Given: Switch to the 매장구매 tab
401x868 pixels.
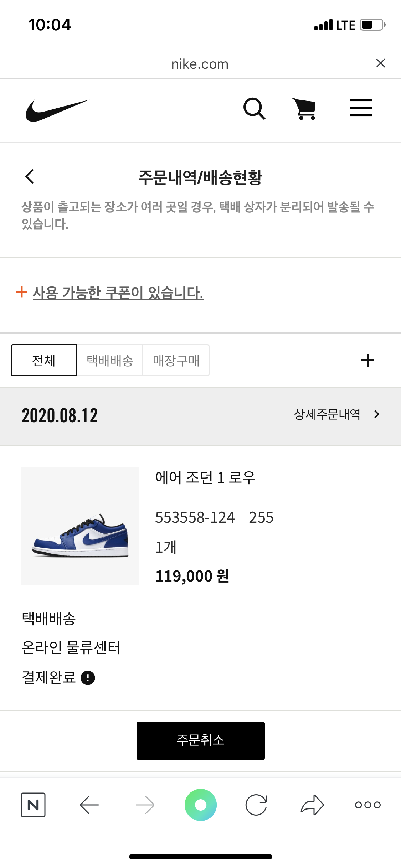Looking at the screenshot, I should tap(176, 360).
